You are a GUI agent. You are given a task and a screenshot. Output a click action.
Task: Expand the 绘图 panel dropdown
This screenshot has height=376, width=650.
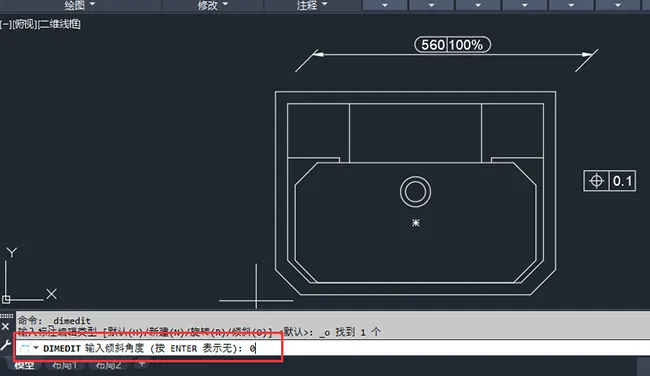click(x=80, y=5)
